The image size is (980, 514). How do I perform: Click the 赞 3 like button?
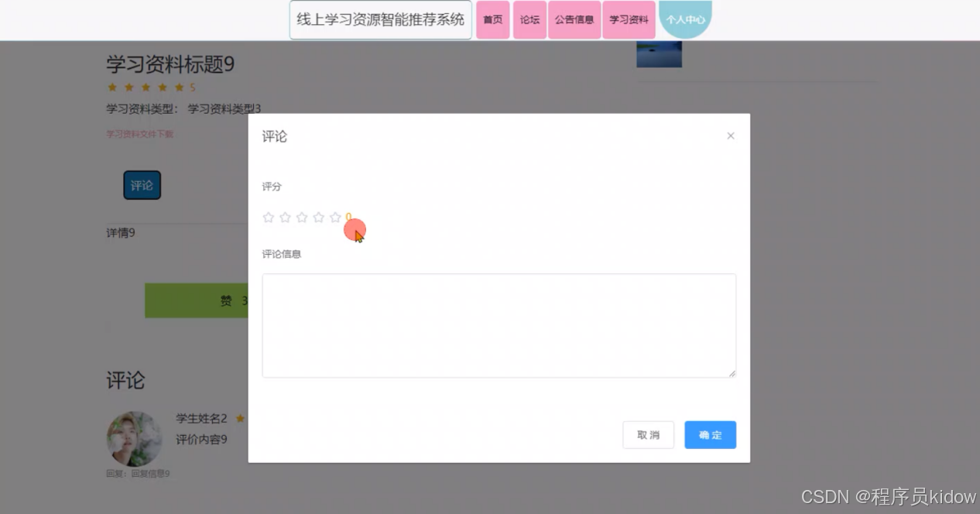226,300
